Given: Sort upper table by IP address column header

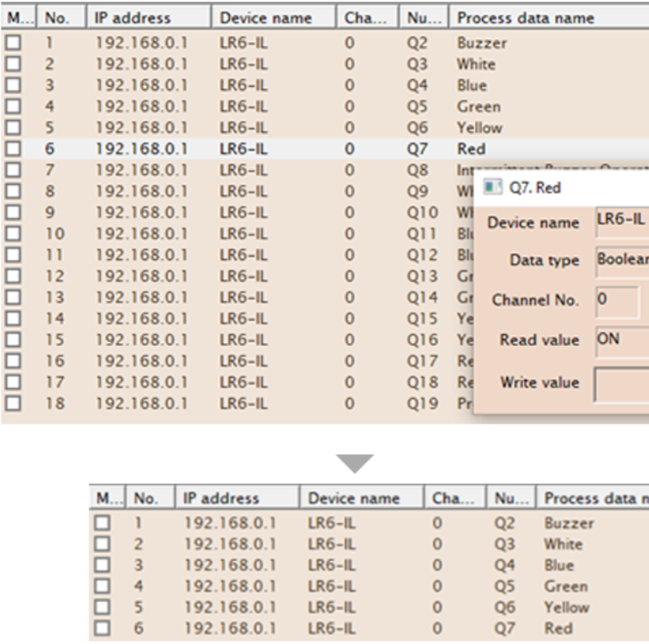Looking at the screenshot, I should (x=148, y=18).
